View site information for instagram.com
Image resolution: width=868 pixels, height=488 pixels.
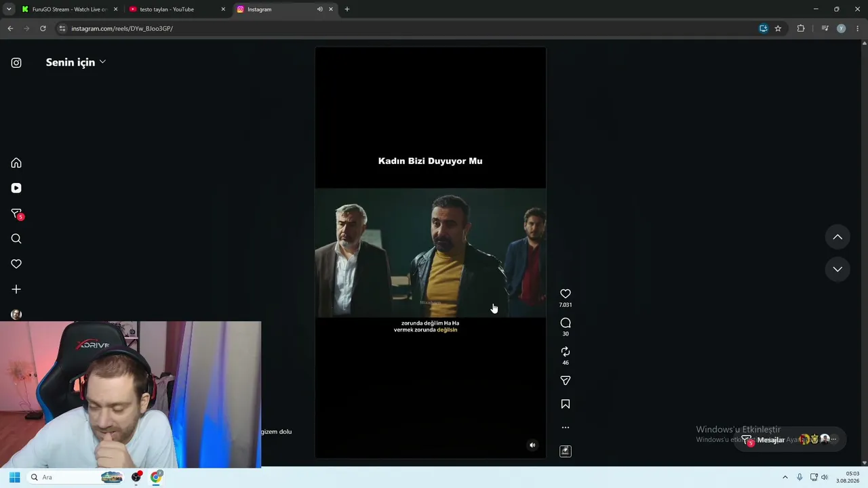pos(62,28)
